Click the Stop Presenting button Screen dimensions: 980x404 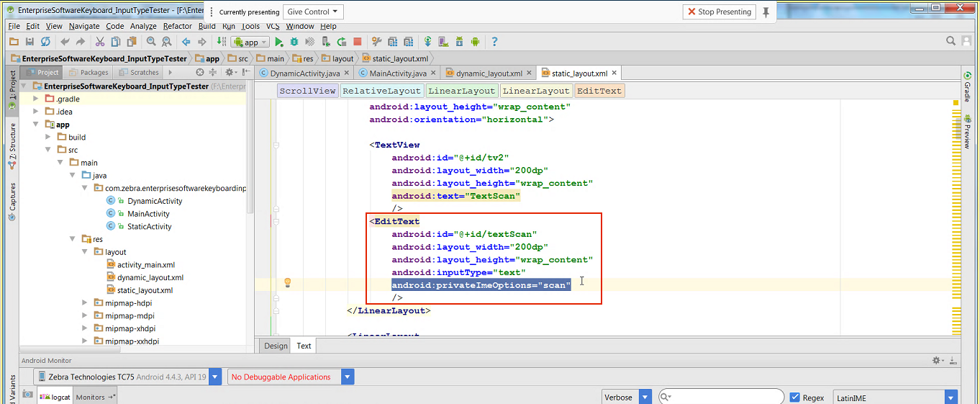point(719,12)
